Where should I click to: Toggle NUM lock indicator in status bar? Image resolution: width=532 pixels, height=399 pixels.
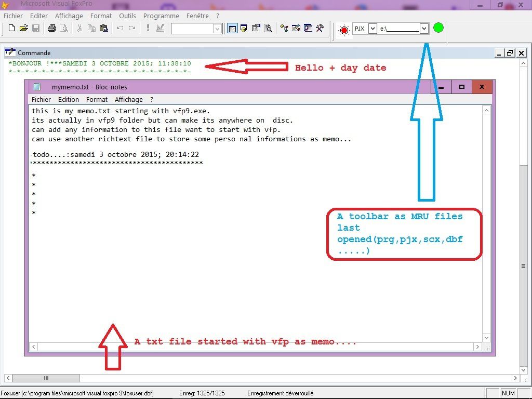508,393
